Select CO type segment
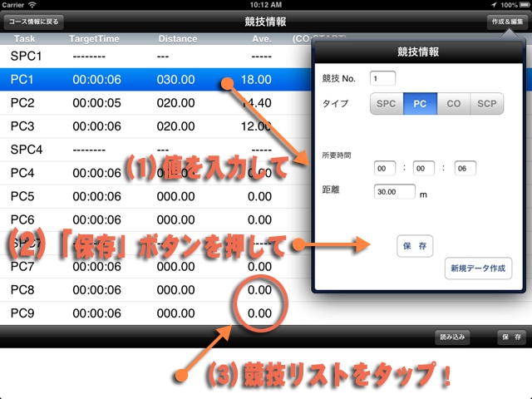This screenshot has width=532, height=399. click(x=453, y=104)
